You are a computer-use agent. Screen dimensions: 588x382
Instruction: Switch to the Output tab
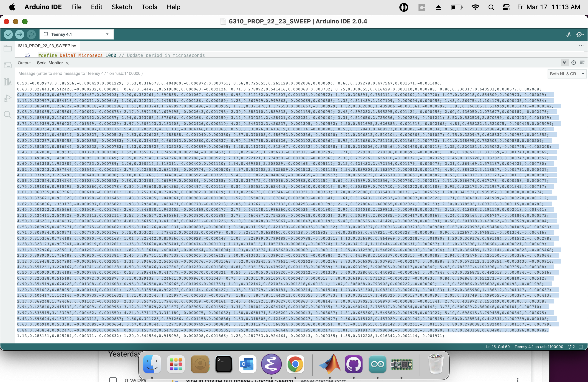point(24,63)
